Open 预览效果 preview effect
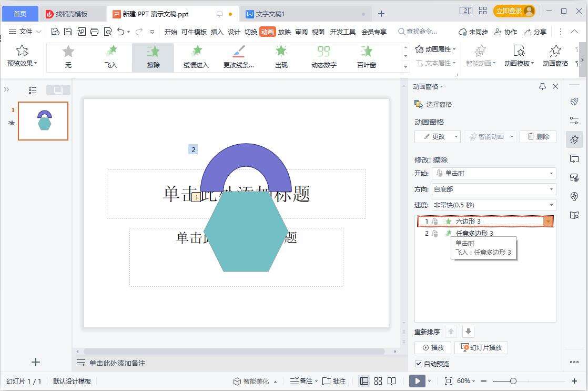Viewport: 588px width, 391px height. pos(22,56)
